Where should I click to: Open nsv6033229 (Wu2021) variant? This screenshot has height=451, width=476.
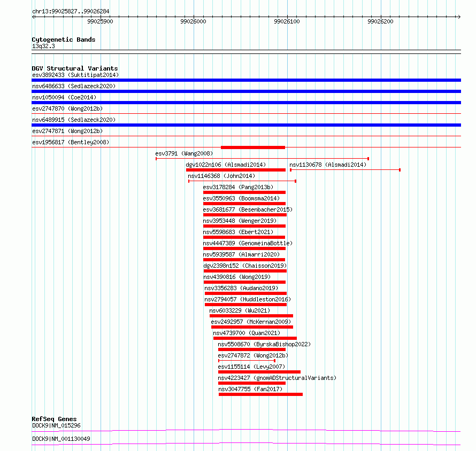(x=240, y=310)
